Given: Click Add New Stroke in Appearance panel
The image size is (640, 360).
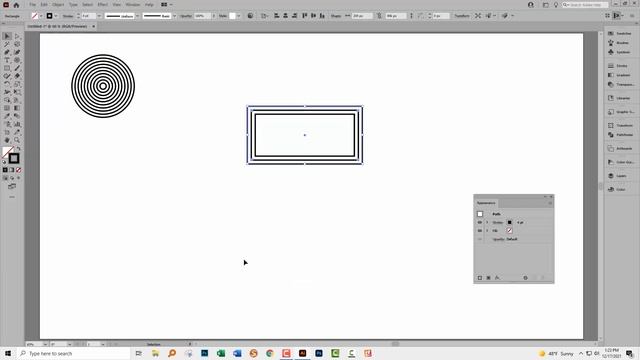Looking at the screenshot, I should pyautogui.click(x=480, y=278).
